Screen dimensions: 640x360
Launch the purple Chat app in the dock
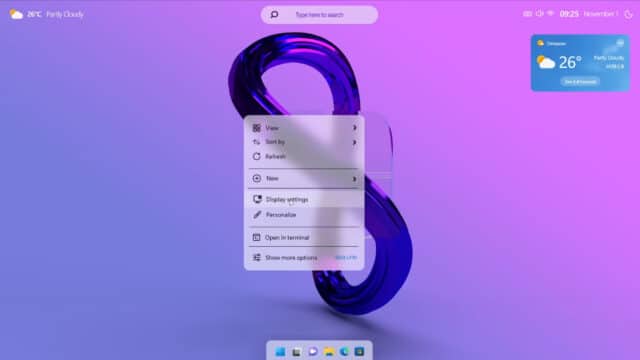point(313,351)
